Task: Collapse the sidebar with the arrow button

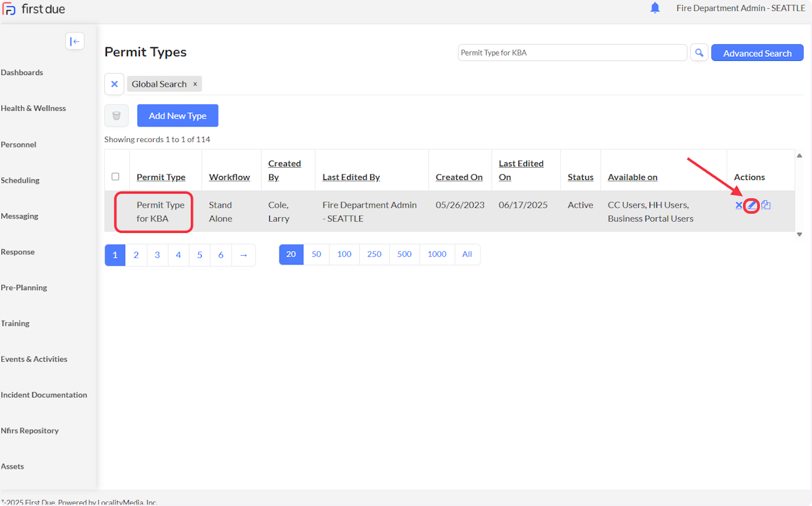Action: point(75,41)
